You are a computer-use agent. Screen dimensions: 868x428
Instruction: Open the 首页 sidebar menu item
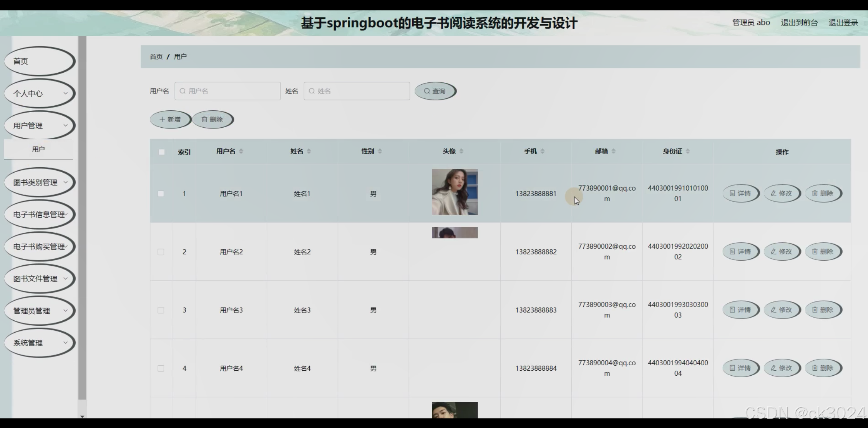(39, 61)
